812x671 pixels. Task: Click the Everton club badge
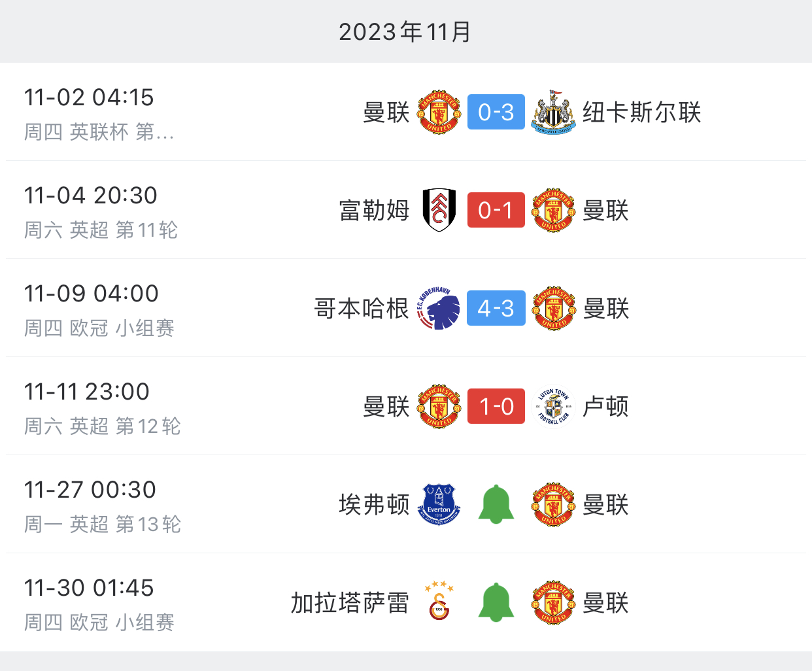click(439, 504)
